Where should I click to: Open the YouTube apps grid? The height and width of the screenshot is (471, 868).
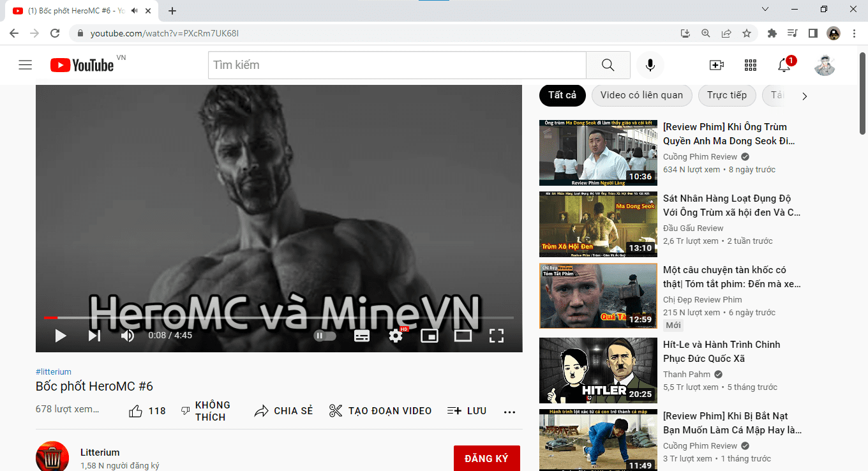pyautogui.click(x=751, y=65)
